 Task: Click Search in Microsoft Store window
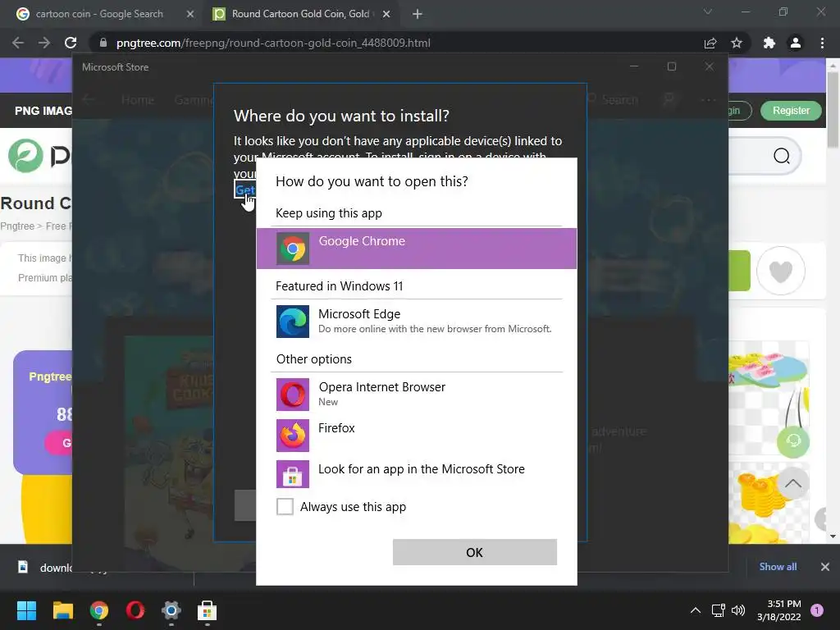614,99
